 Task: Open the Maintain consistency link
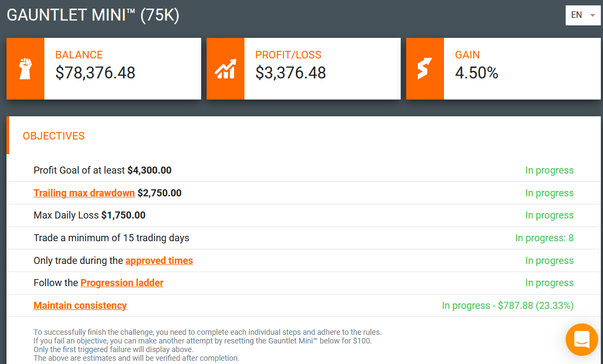pyautogui.click(x=80, y=306)
